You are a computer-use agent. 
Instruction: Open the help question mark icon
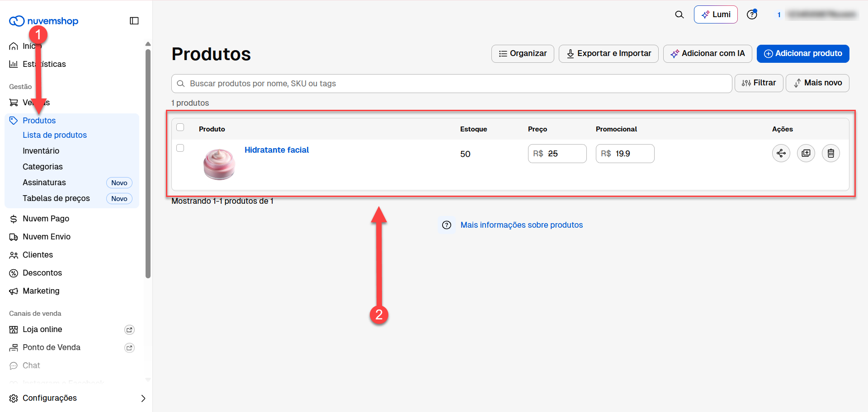point(752,14)
